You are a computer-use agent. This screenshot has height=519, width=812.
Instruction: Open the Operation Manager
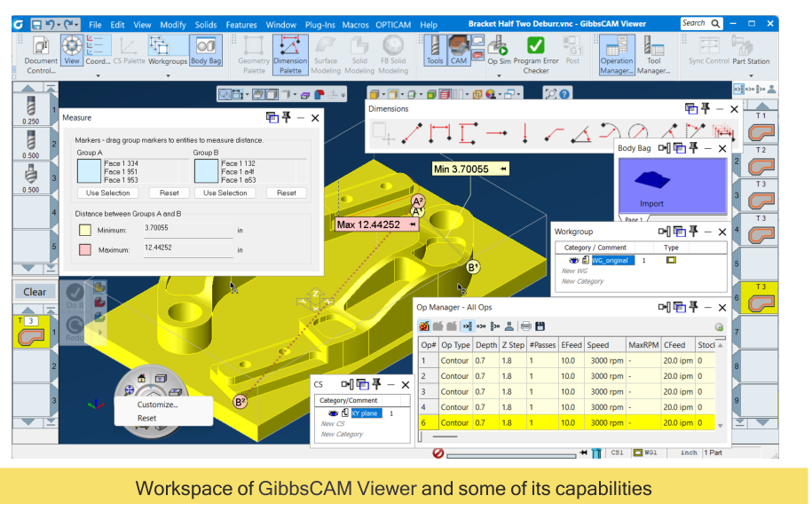tap(616, 55)
